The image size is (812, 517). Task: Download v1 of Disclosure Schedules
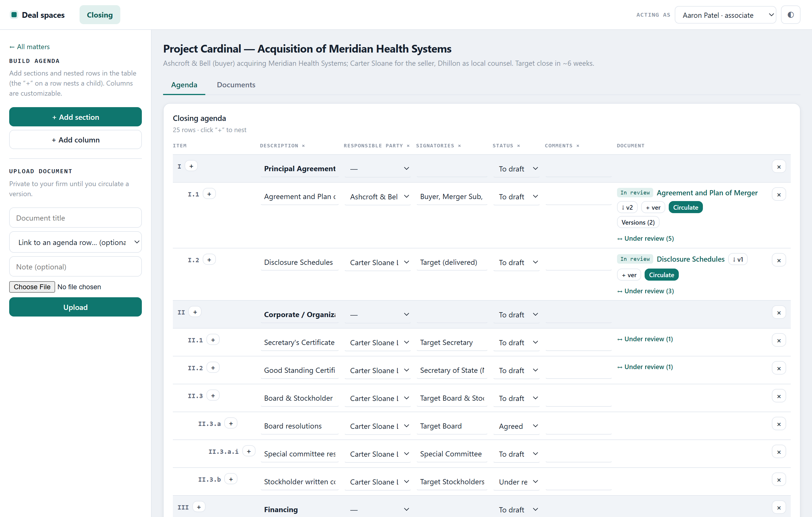737,259
